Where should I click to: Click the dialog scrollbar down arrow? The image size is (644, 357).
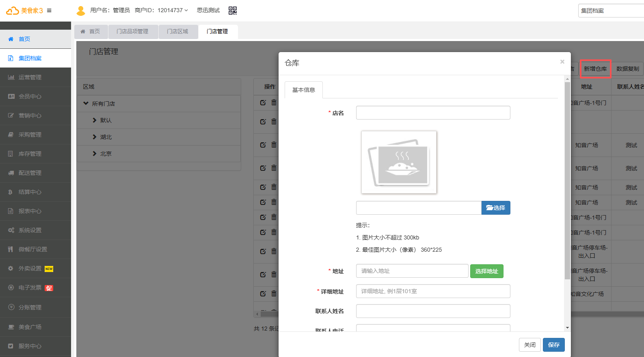coord(567,328)
